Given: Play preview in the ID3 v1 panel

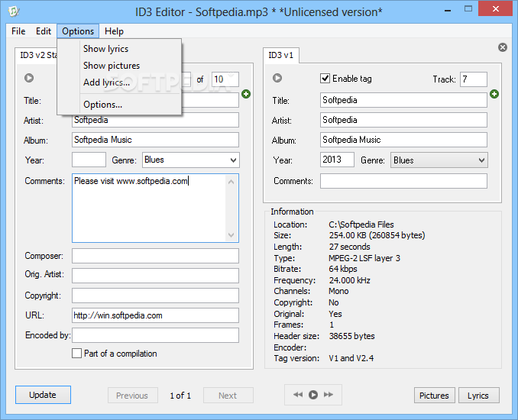Looking at the screenshot, I should tap(277, 78).
